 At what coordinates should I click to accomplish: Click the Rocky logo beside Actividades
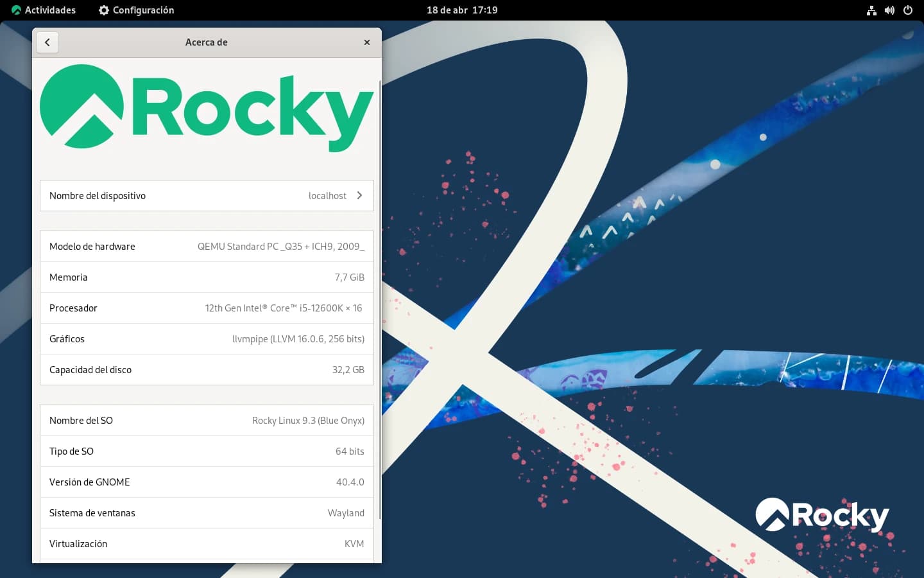[17, 10]
